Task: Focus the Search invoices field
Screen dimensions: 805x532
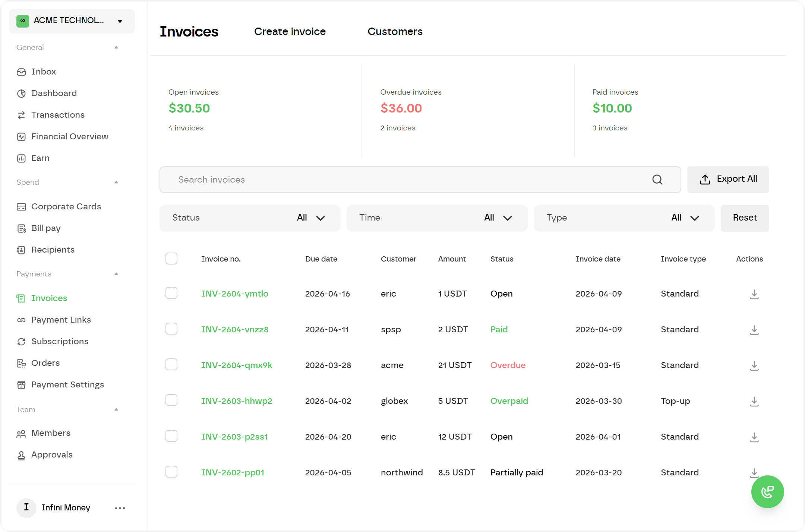Action: [420, 180]
